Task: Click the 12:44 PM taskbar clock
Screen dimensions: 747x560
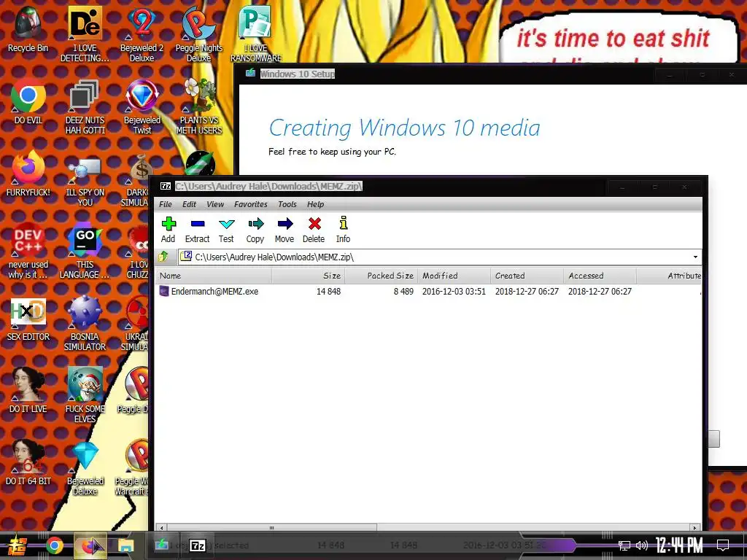Action: coord(679,545)
